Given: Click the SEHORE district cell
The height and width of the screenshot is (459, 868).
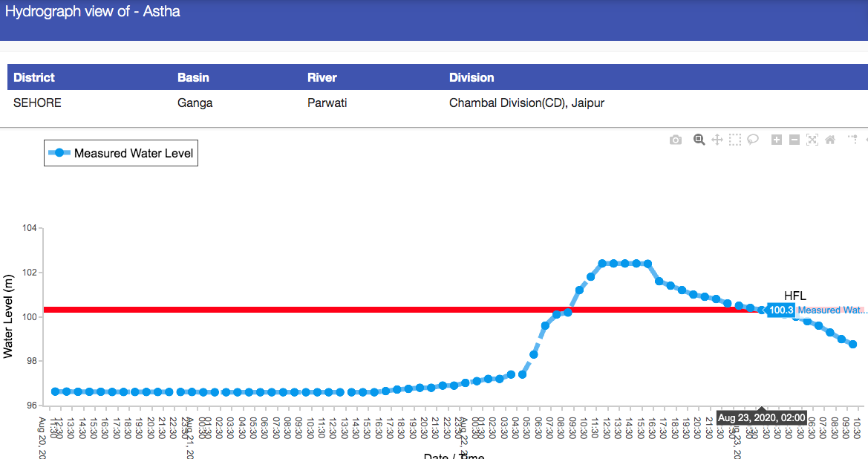Looking at the screenshot, I should coord(37,103).
